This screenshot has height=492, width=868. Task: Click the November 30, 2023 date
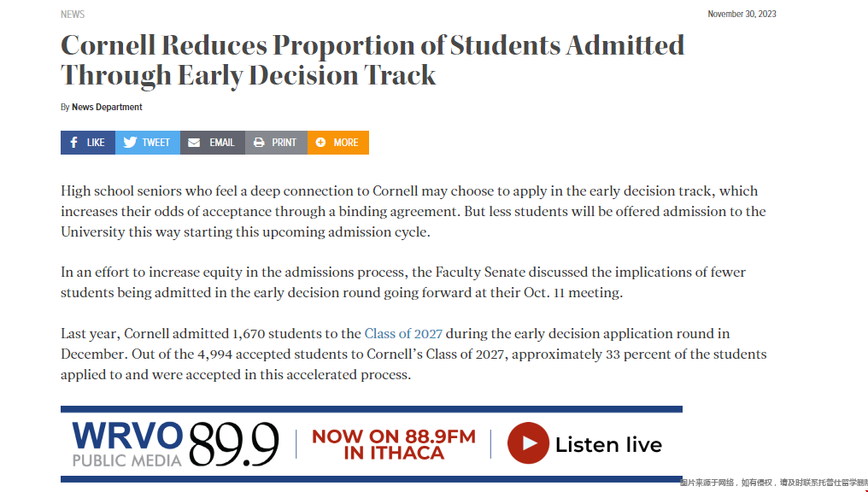pos(742,15)
